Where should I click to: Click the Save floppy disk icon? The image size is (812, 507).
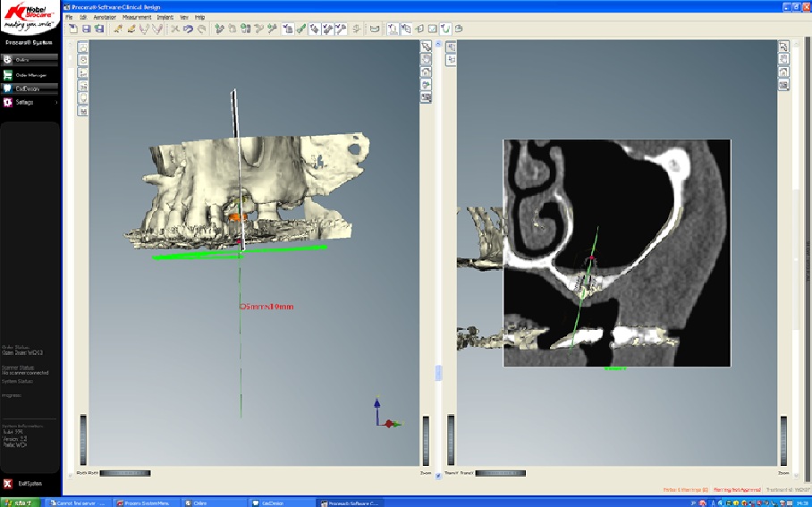pyautogui.click(x=87, y=29)
